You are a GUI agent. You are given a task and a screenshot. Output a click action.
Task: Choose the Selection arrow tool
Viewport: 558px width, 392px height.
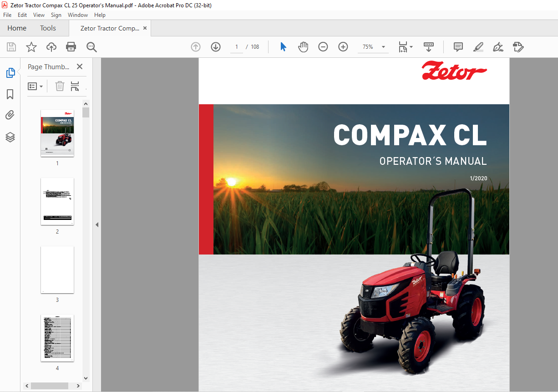pos(283,47)
